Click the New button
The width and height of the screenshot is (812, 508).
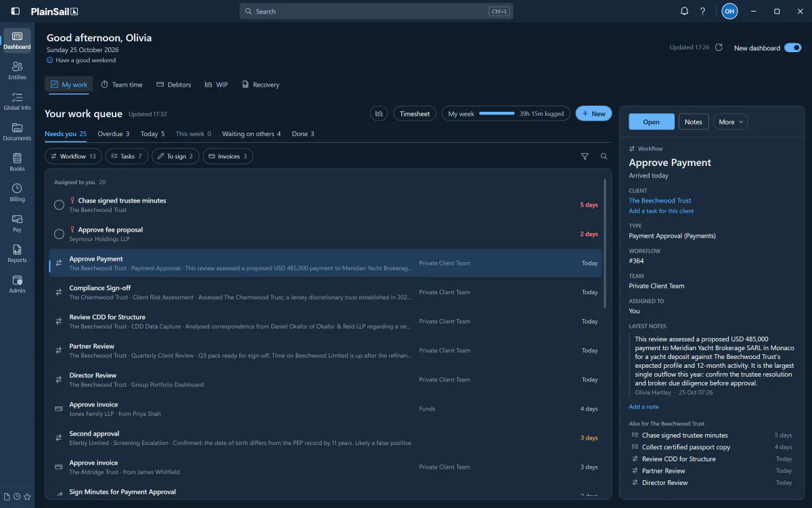point(593,114)
